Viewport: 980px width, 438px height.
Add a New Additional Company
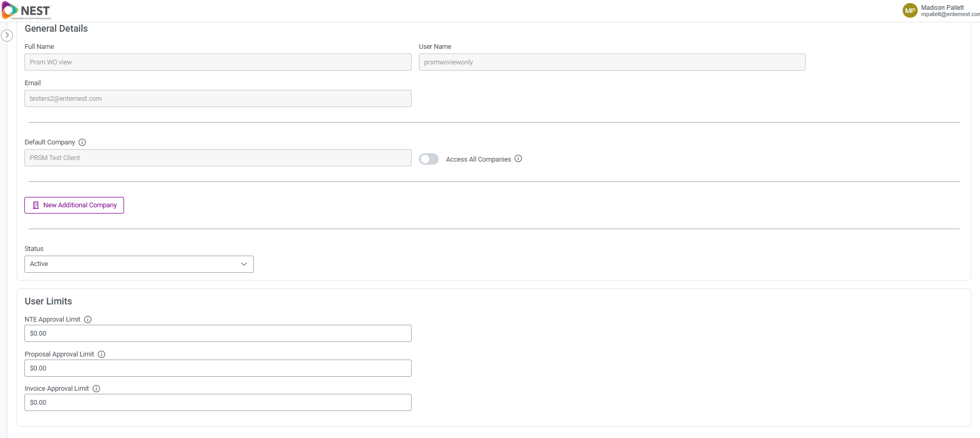click(74, 205)
